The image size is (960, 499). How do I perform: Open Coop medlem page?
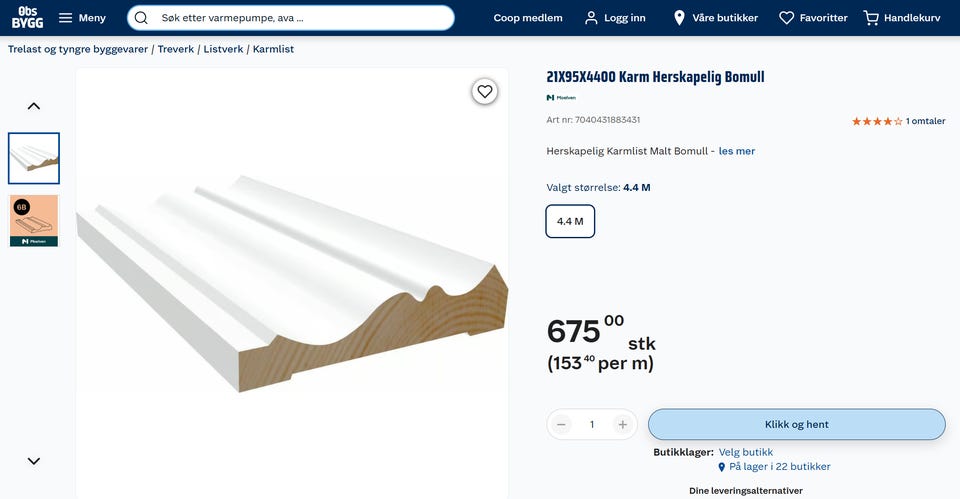tap(528, 18)
